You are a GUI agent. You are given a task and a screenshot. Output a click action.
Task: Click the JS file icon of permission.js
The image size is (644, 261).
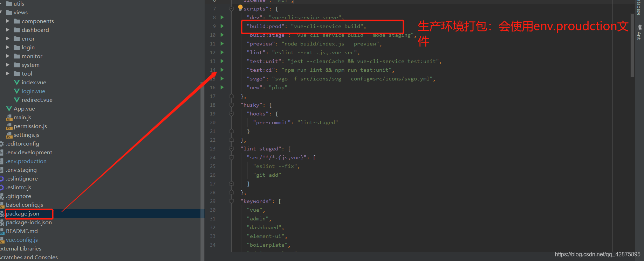9,126
